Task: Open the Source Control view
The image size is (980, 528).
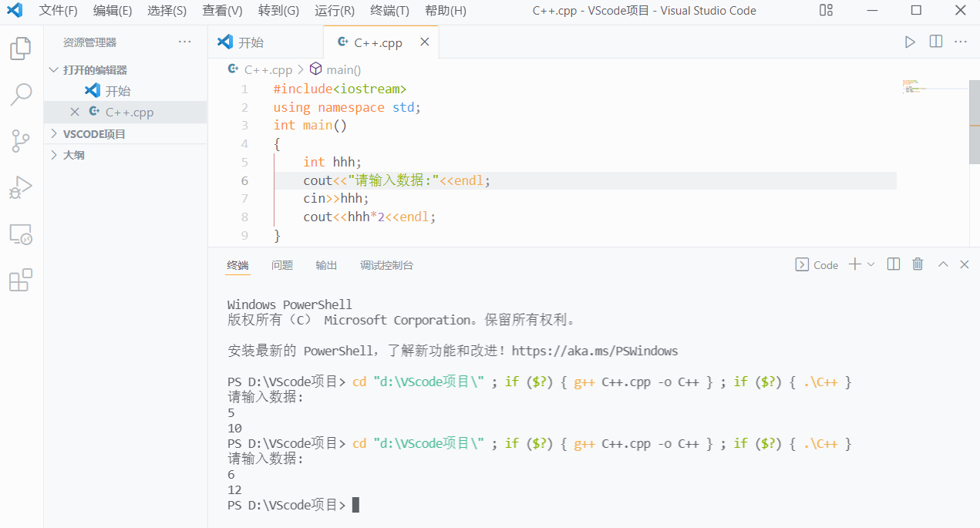Action: (21, 140)
